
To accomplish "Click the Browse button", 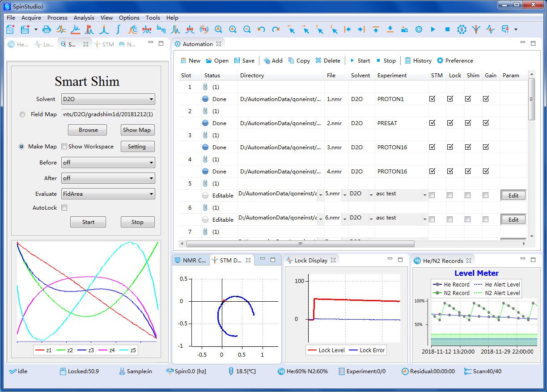I will click(88, 130).
